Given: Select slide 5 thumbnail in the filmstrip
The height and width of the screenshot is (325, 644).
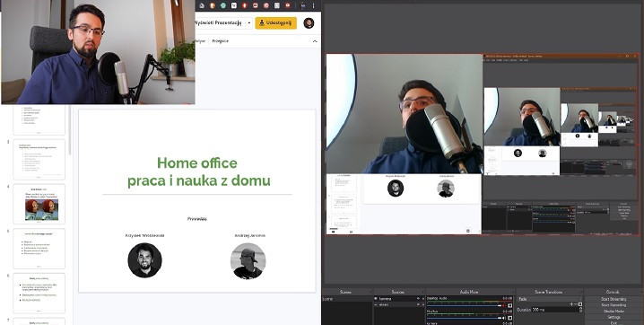Looking at the screenshot, I should click(x=39, y=249).
